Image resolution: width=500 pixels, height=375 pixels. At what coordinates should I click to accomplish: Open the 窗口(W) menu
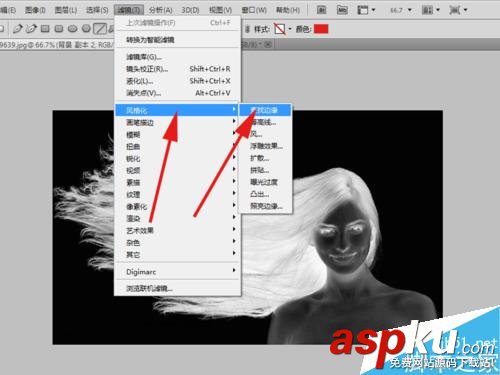coord(254,10)
